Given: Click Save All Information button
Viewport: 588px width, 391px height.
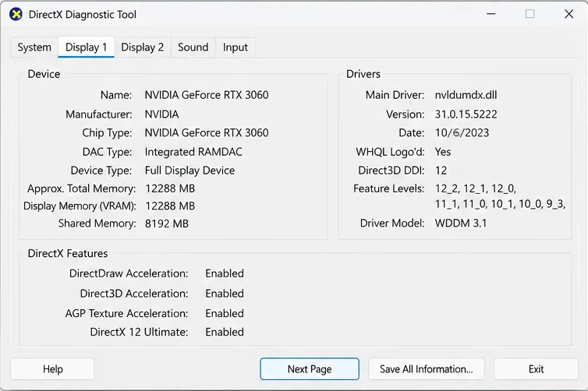Looking at the screenshot, I should tap(426, 369).
